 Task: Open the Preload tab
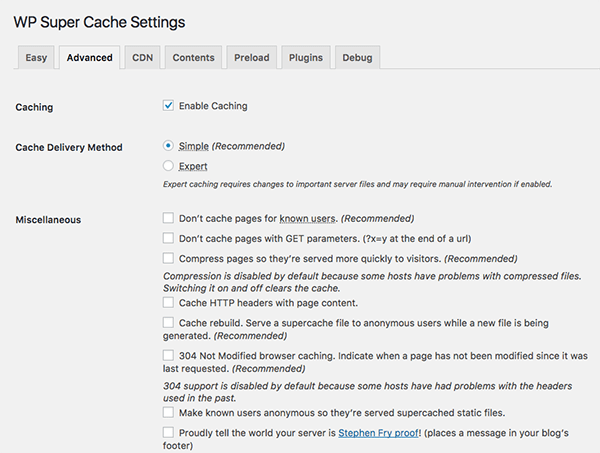(251, 58)
